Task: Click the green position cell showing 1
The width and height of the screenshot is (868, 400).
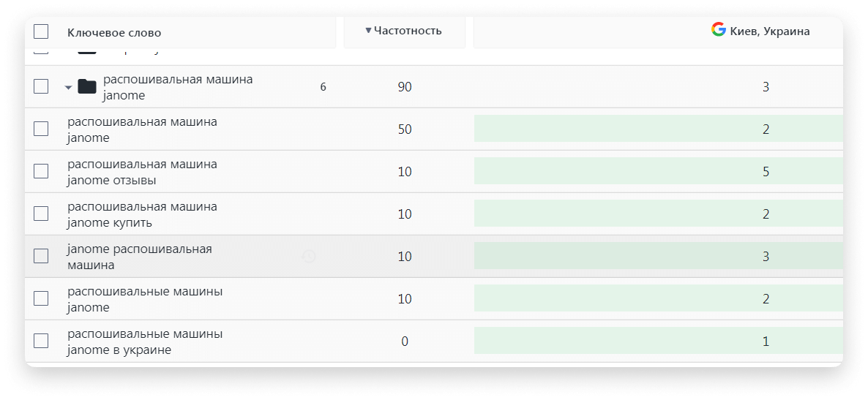Action: [659, 341]
